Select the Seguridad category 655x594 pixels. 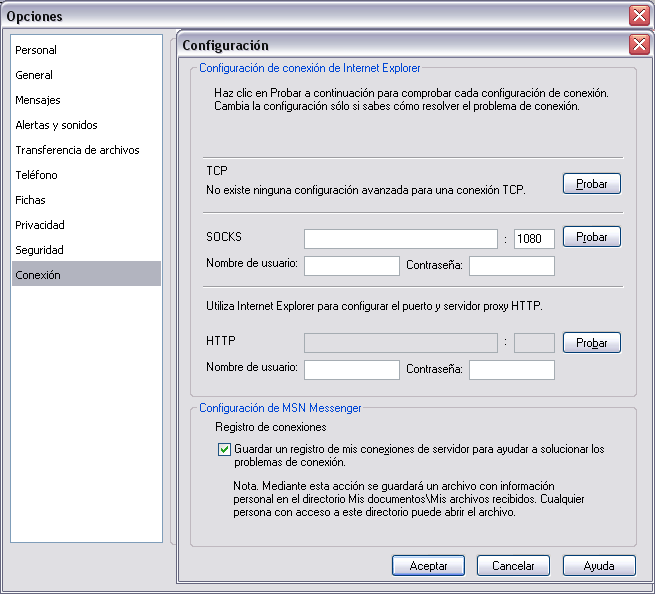coord(86,250)
